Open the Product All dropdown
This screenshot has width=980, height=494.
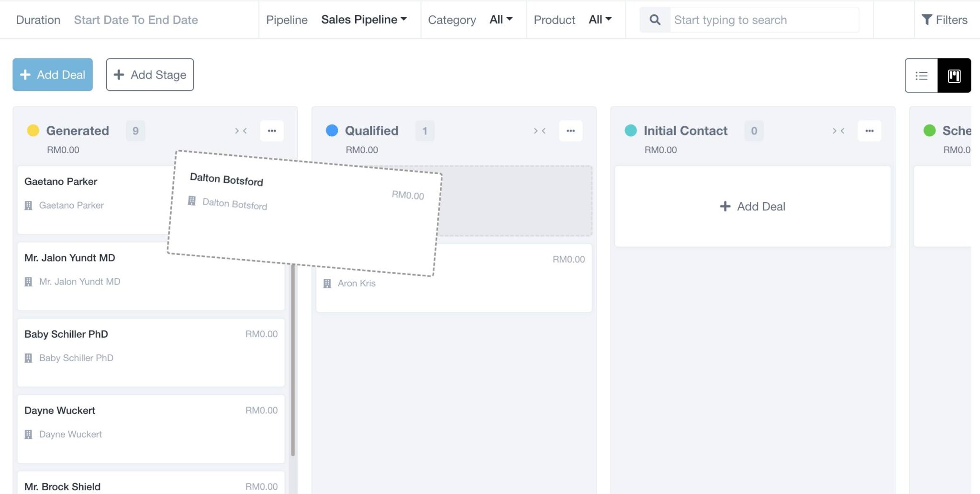[x=600, y=20]
